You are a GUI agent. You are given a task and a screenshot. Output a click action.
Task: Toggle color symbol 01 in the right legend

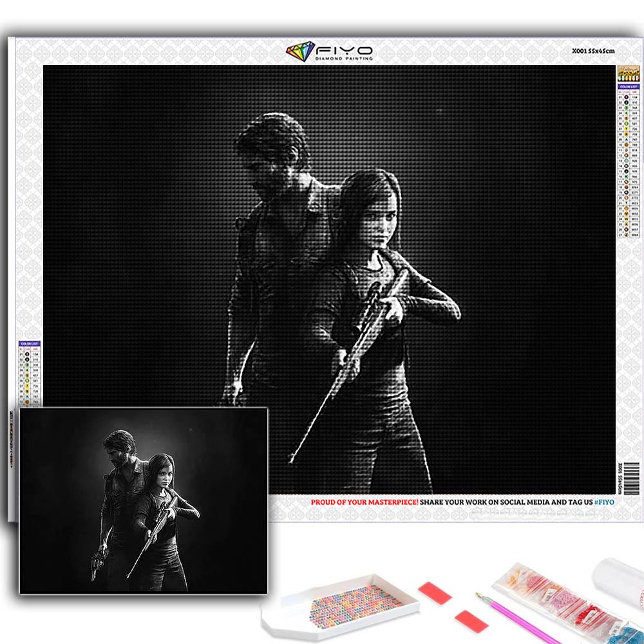[626, 97]
